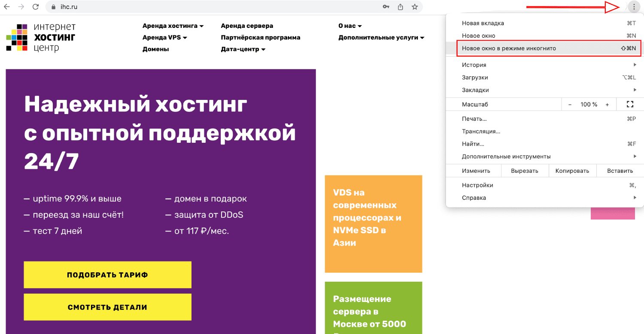Open the Дата-центр dropdown
Viewport: 644px width, 334px height.
[243, 49]
